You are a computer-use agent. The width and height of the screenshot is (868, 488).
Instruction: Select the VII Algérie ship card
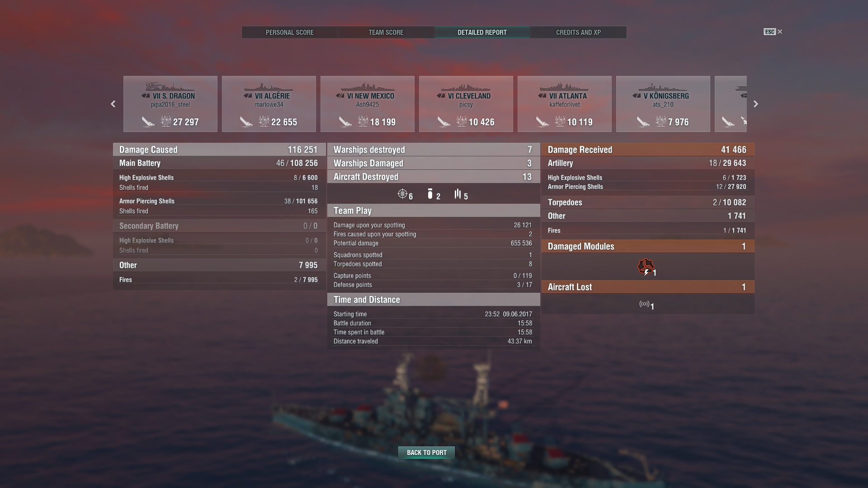(x=269, y=104)
